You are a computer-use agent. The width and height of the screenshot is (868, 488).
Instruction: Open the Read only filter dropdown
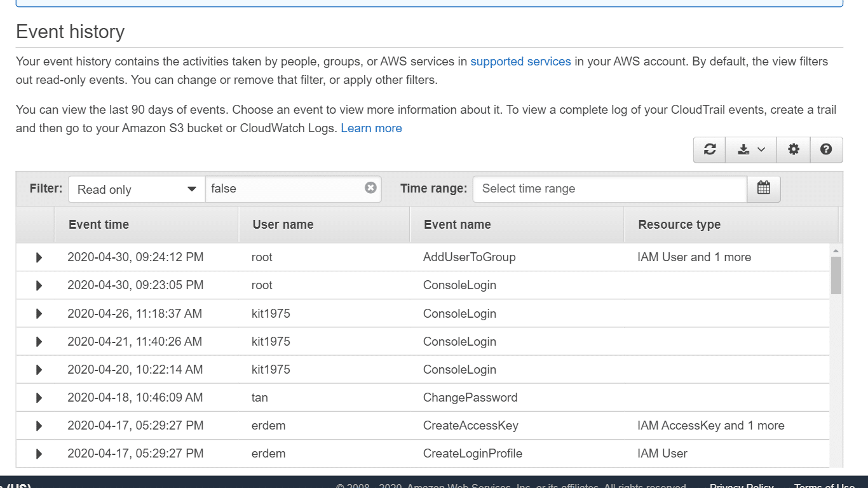[x=137, y=189]
